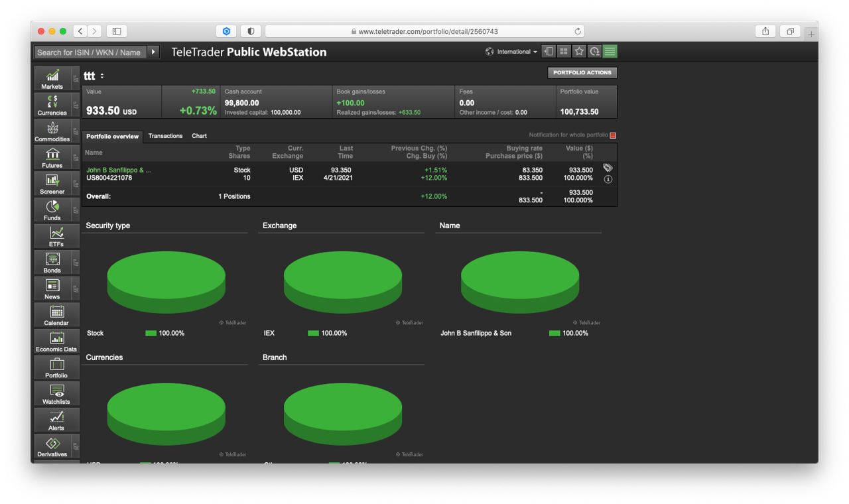The width and height of the screenshot is (849, 504).
Task: Expand the Currencies submenu tree icon
Action: 76,105
